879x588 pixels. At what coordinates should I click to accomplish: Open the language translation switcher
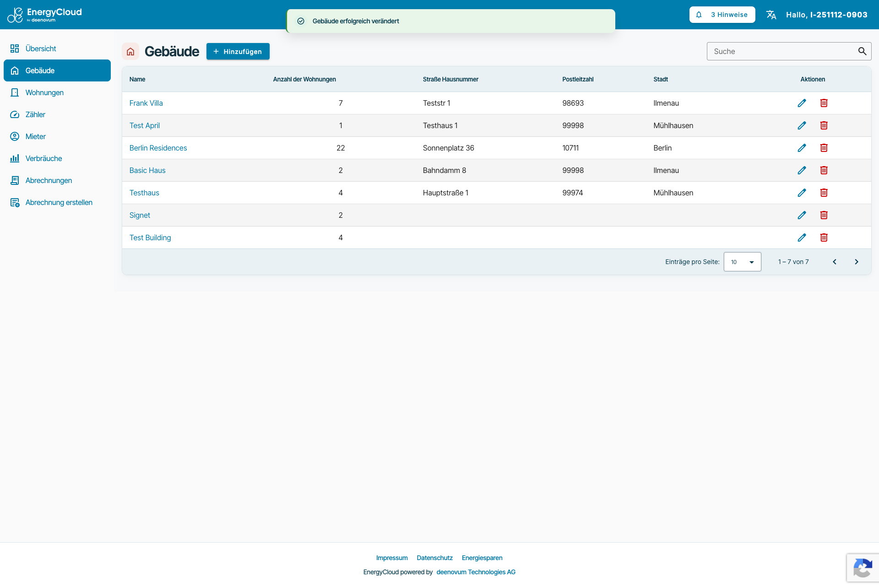771,15
